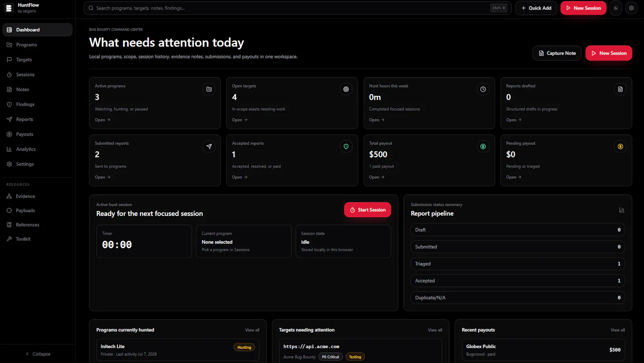The image size is (644, 363).
Task: Click the Pending payout yellow dollar icon
Action: click(620, 146)
